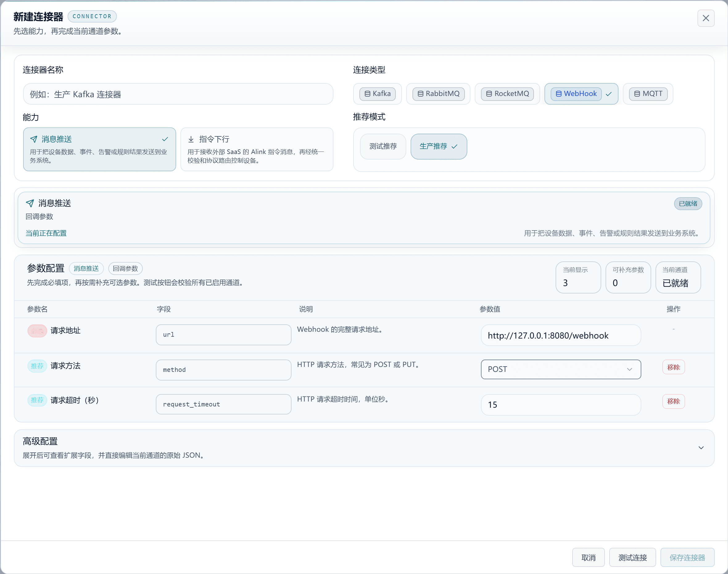
Task: Edit the request timeout value 15
Action: (x=561, y=405)
